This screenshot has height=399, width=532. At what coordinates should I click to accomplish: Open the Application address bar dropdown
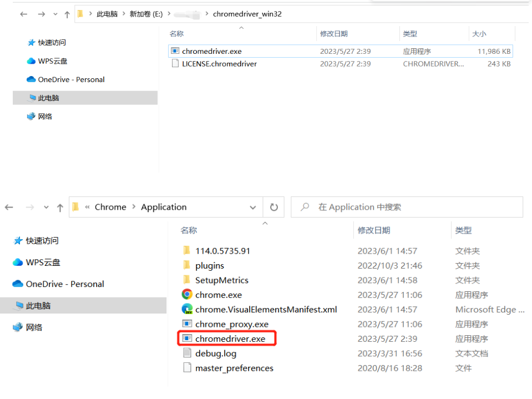[x=253, y=206]
